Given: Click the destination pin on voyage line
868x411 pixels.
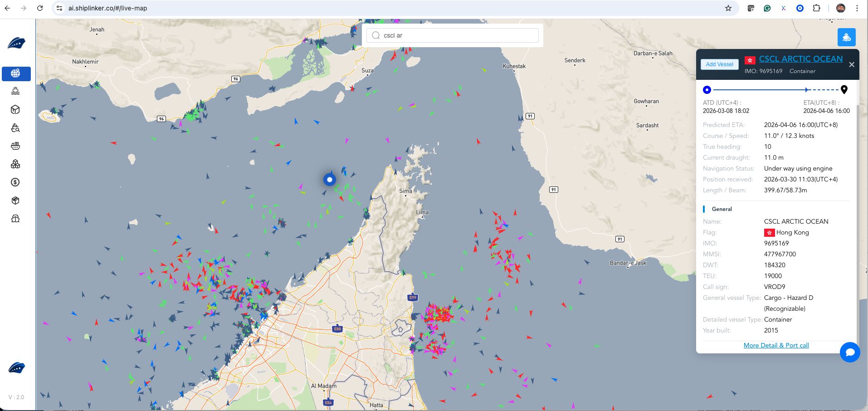Looking at the screenshot, I should click(844, 89).
